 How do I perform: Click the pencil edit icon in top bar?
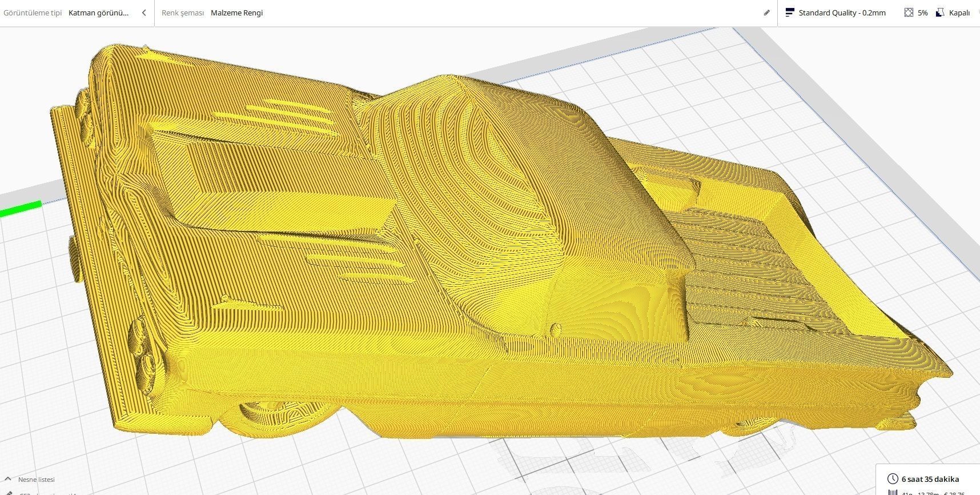(766, 13)
